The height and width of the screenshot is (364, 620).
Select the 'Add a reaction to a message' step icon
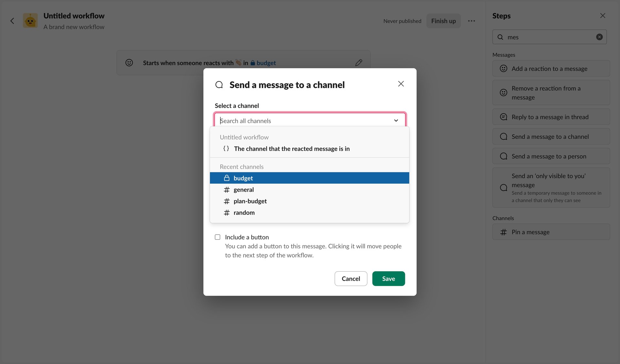(x=503, y=68)
